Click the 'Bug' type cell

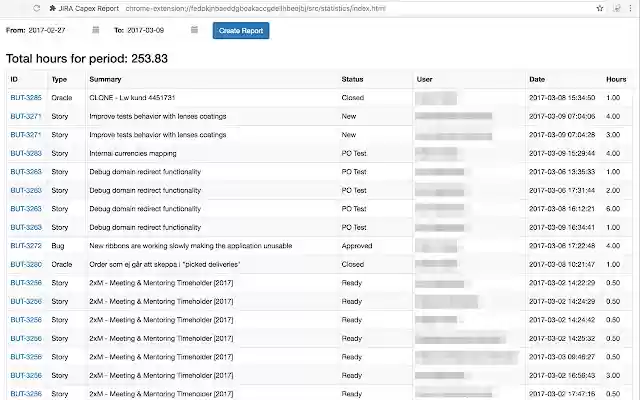(58, 246)
